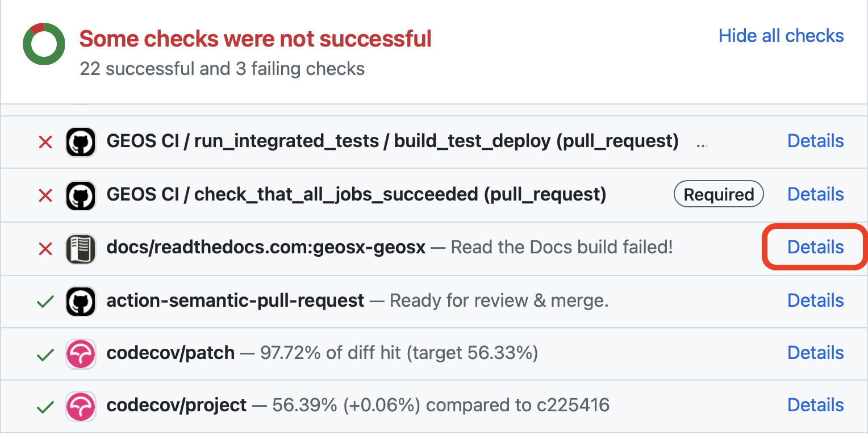This screenshot has height=434, width=868.
Task: Click the check status donut chart icon
Action: point(43,44)
